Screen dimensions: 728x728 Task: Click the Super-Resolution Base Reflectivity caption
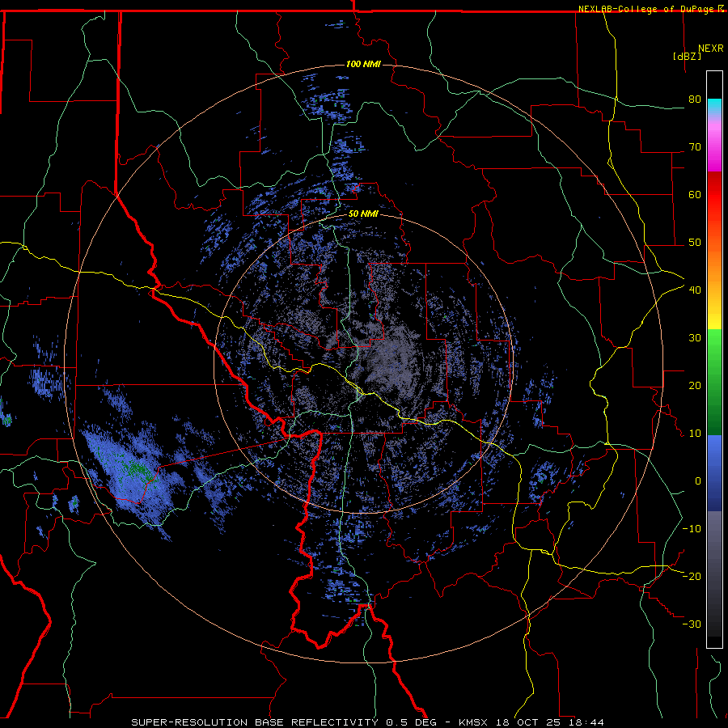coord(255,722)
